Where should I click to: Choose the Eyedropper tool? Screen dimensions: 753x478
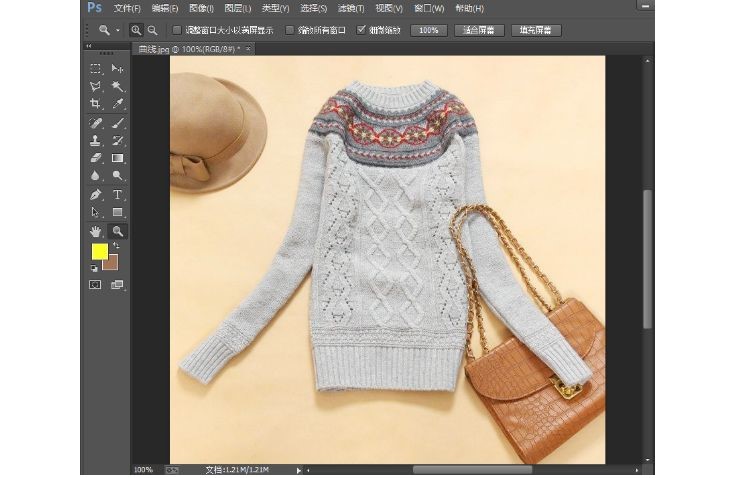(118, 104)
